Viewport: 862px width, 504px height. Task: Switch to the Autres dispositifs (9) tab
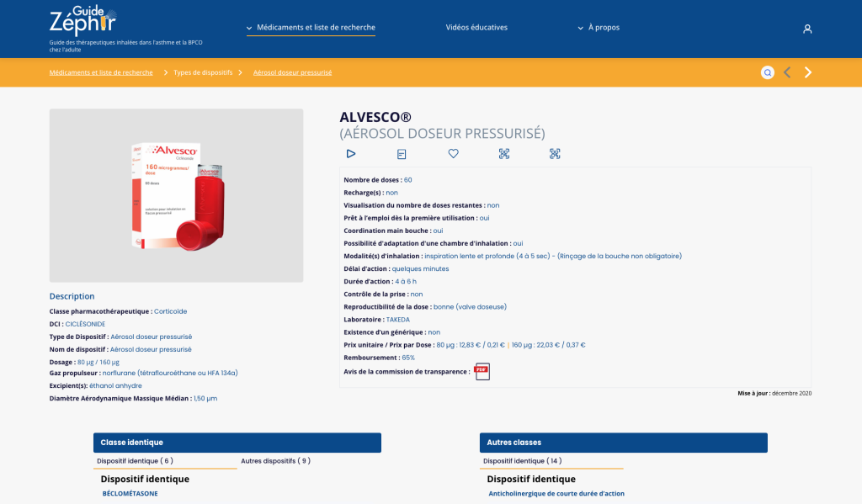click(275, 461)
